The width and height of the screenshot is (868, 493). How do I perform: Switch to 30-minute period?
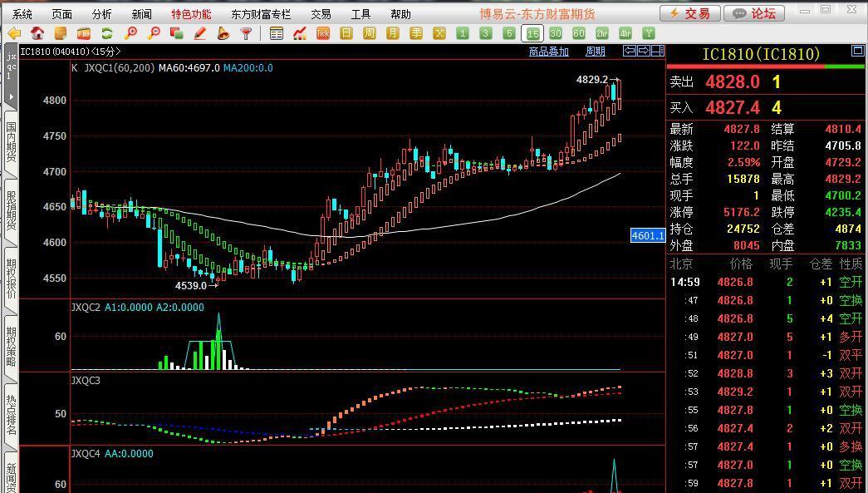pos(556,33)
